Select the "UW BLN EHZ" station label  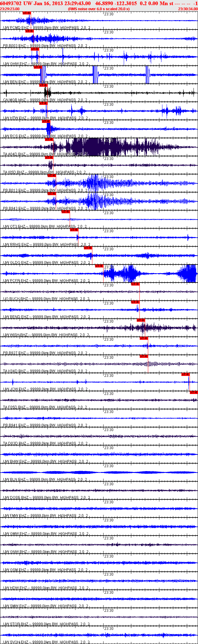tap(14, 480)
